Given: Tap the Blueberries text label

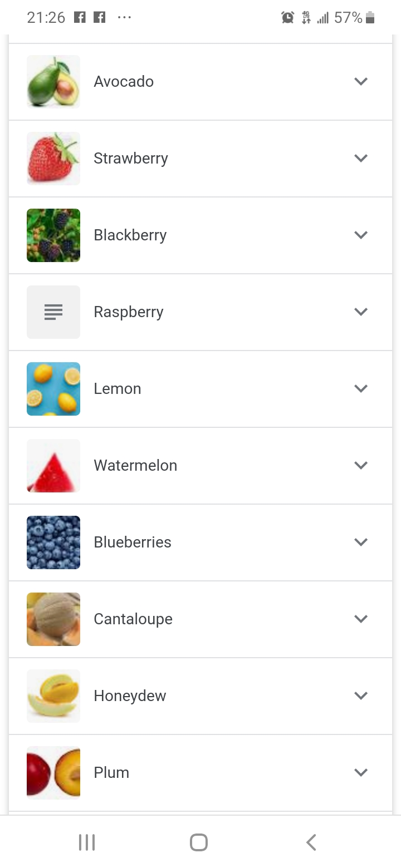Looking at the screenshot, I should click(133, 542).
